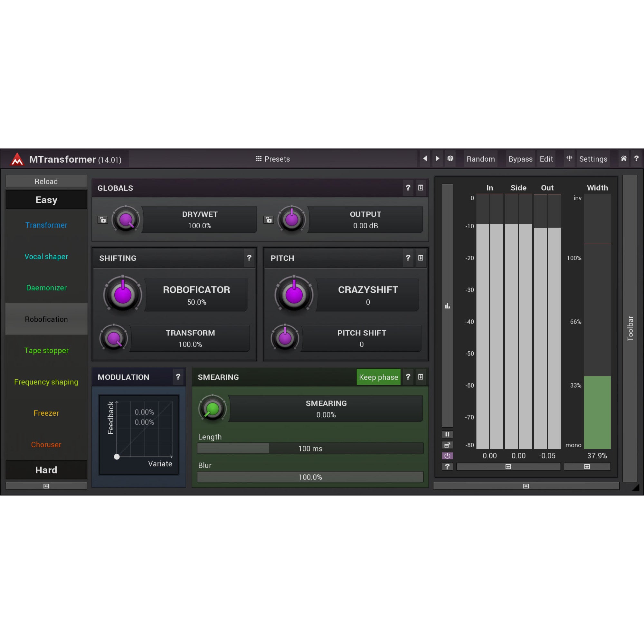Click the Hard mode button
Screen dimensions: 644x644
[46, 470]
